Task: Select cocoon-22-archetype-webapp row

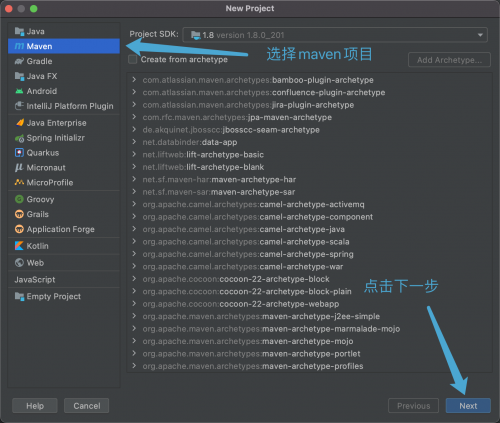Action: tap(309, 304)
